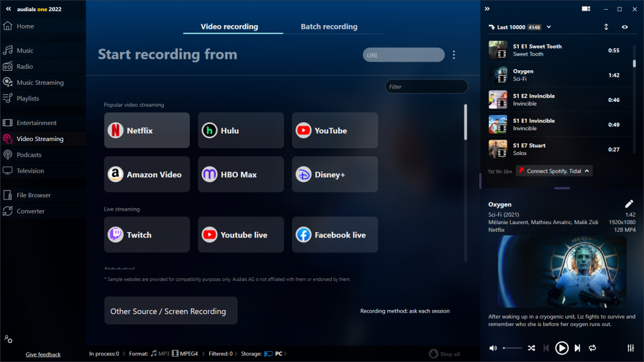The height and width of the screenshot is (362, 644).
Task: Open the Radio section in the sidebar
Action: pyautogui.click(x=25, y=66)
